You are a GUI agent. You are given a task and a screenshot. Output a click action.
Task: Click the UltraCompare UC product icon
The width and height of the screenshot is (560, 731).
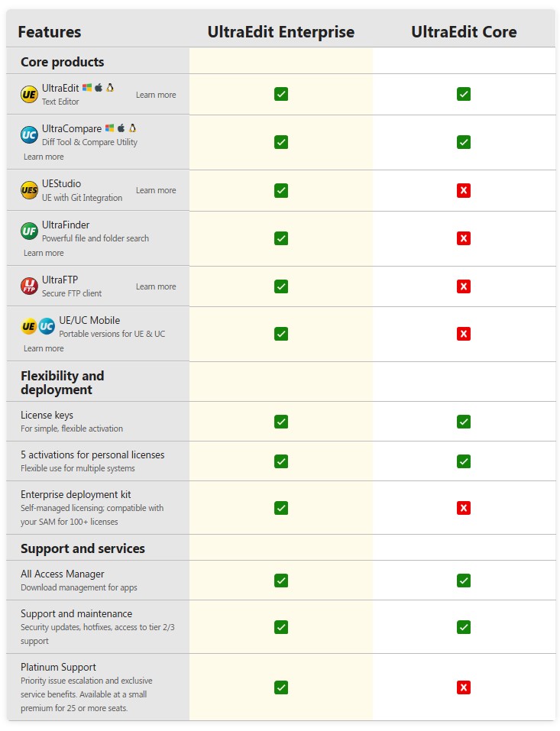[29, 135]
